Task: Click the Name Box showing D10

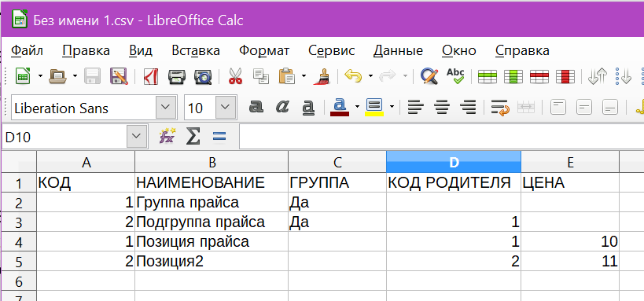Action: point(65,137)
